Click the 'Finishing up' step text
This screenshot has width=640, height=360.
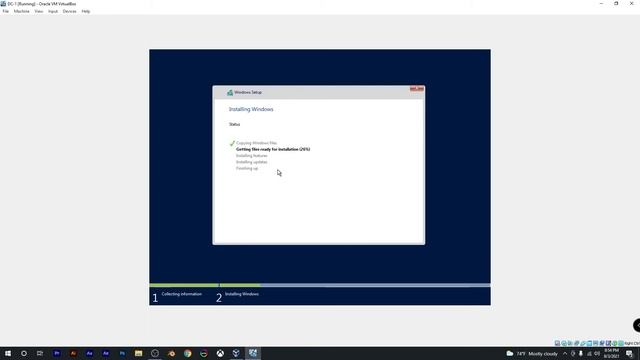tap(247, 168)
